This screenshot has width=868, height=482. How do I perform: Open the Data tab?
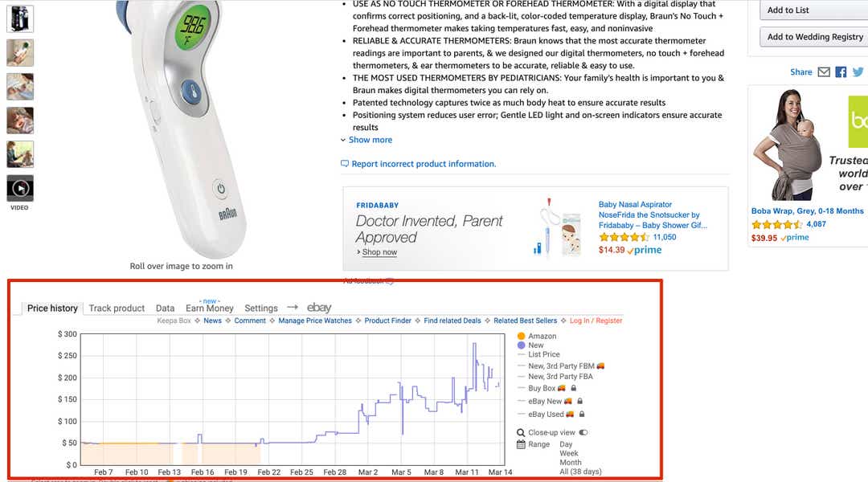[165, 308]
